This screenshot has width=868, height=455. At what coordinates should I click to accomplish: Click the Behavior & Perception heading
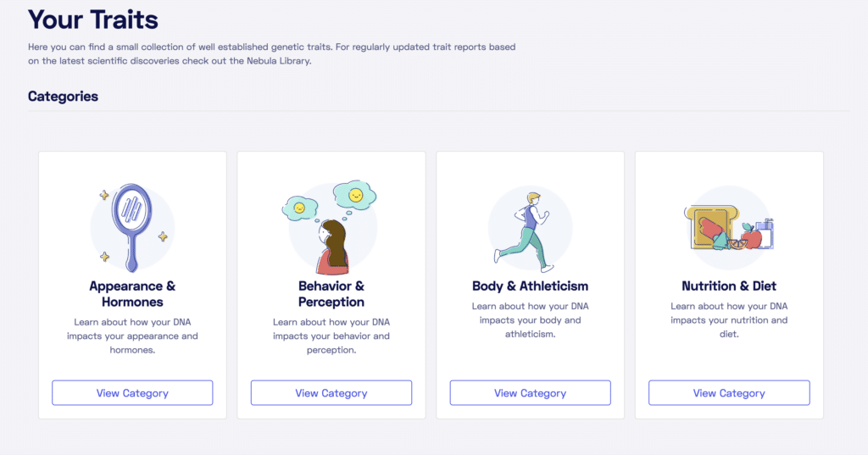(331, 294)
